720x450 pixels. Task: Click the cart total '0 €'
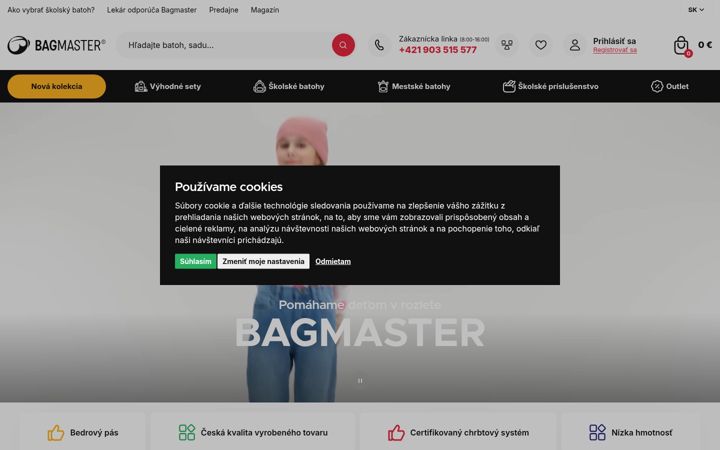point(705,45)
